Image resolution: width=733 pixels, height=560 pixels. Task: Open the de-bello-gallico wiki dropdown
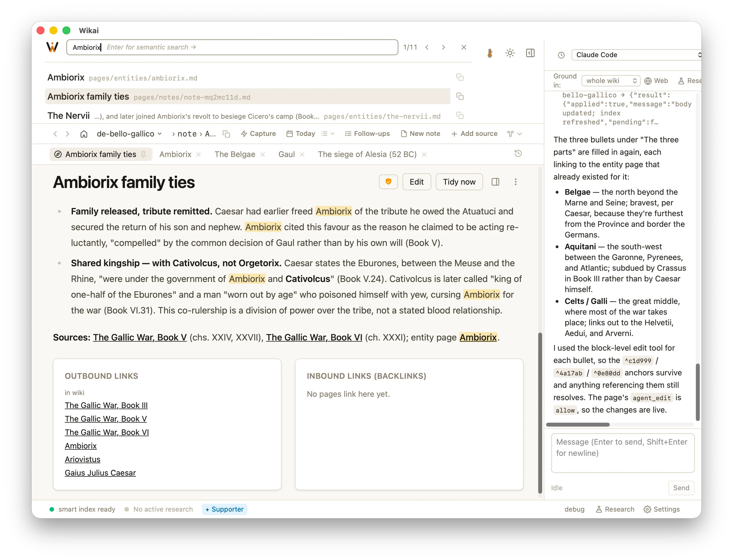[x=129, y=134]
